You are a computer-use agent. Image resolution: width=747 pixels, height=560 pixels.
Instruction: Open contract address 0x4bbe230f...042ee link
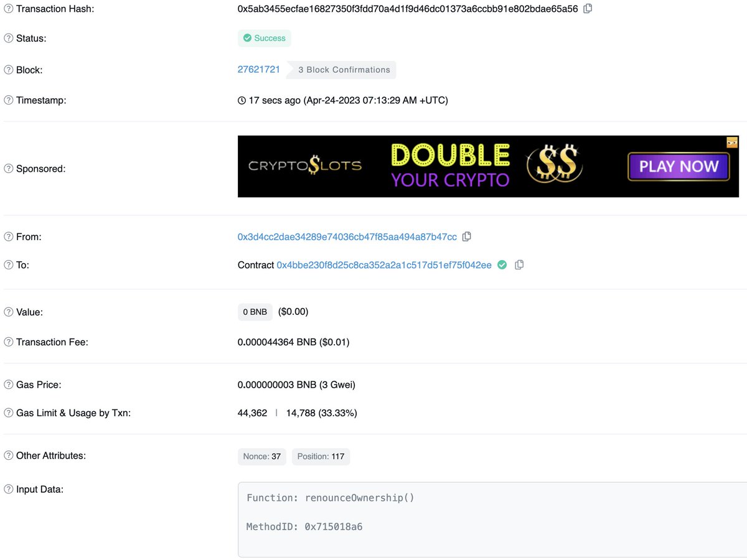tap(384, 264)
